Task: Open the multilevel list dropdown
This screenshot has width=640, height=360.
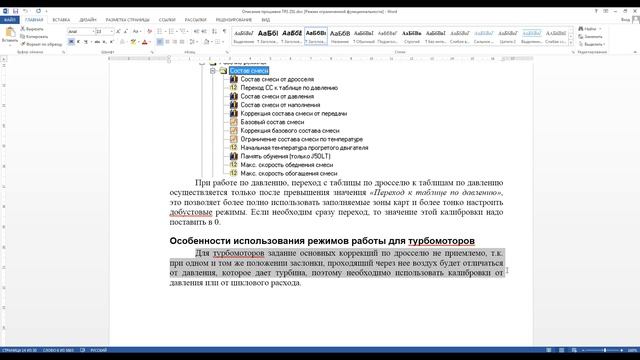Action: point(188,31)
